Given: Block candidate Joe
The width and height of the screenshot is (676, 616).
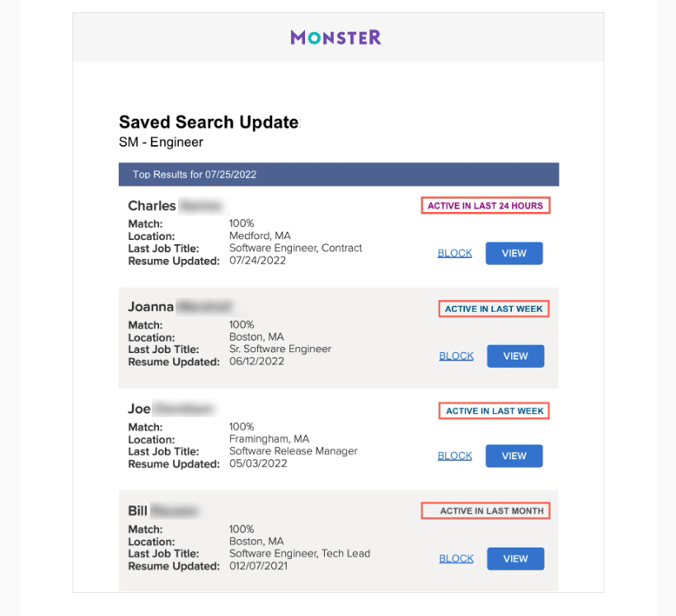Looking at the screenshot, I should (x=454, y=456).
